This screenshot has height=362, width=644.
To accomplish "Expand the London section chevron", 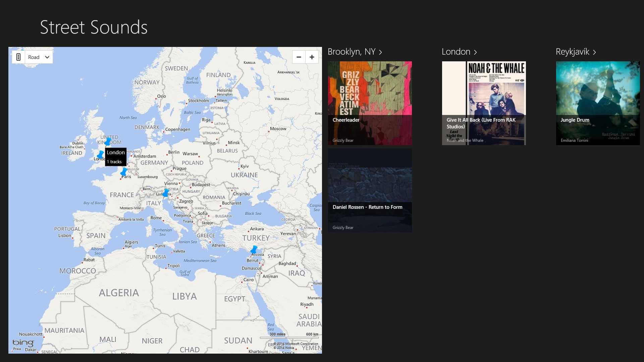I will tap(475, 52).
